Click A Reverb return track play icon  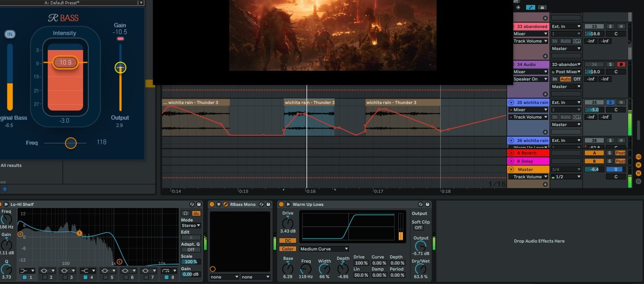coord(511,153)
